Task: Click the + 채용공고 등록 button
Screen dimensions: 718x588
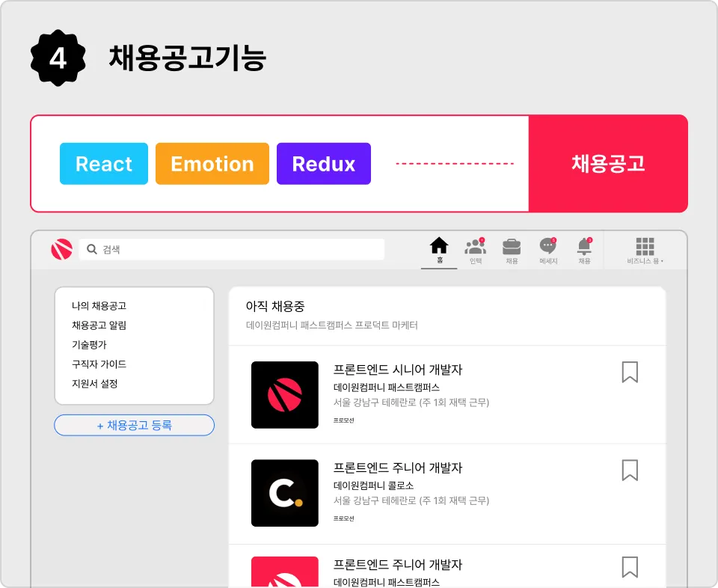Action: pos(134,425)
